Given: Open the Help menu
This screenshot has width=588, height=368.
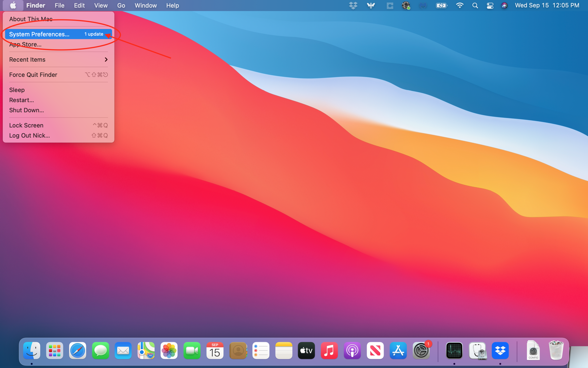Looking at the screenshot, I should (173, 5).
